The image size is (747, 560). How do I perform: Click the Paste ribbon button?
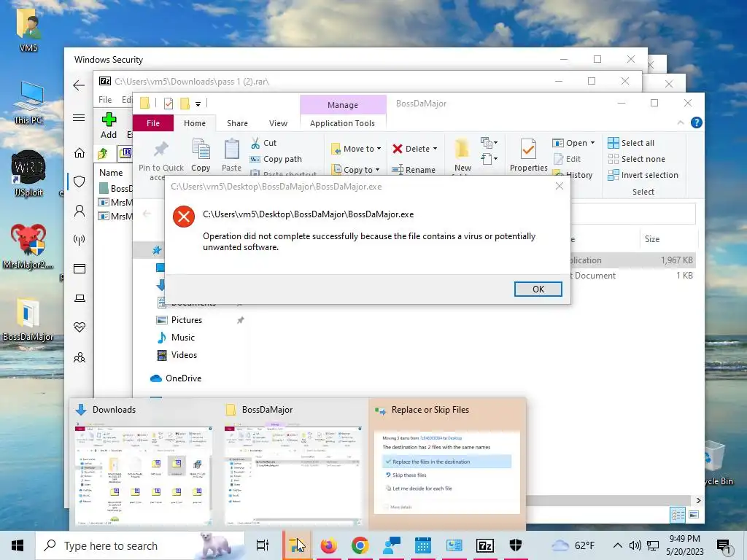[231, 155]
